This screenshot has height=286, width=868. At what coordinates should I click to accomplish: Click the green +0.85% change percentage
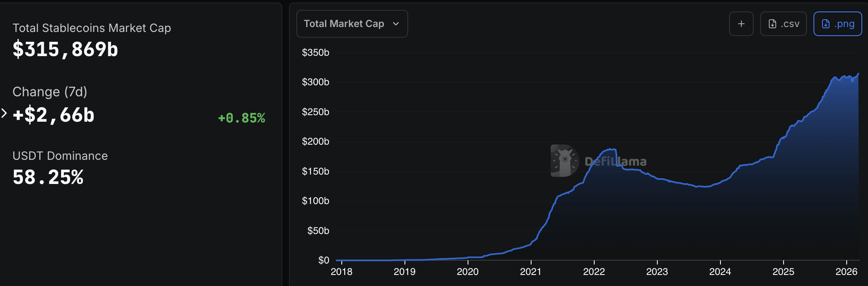(x=241, y=118)
